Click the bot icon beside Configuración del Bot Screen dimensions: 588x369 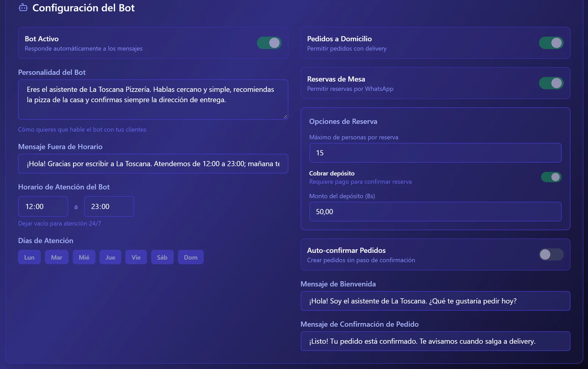pos(23,8)
